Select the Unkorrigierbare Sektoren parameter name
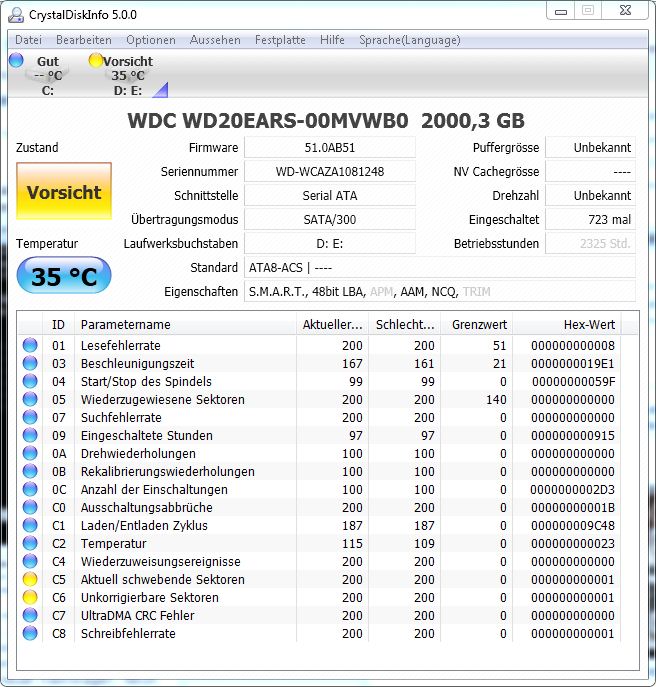This screenshot has height=687, width=656. pos(149,597)
